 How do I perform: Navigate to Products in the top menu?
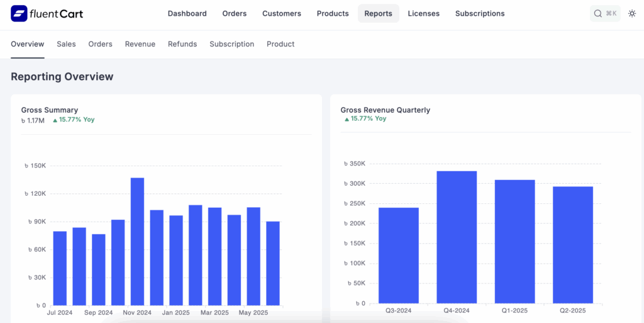[x=333, y=13]
